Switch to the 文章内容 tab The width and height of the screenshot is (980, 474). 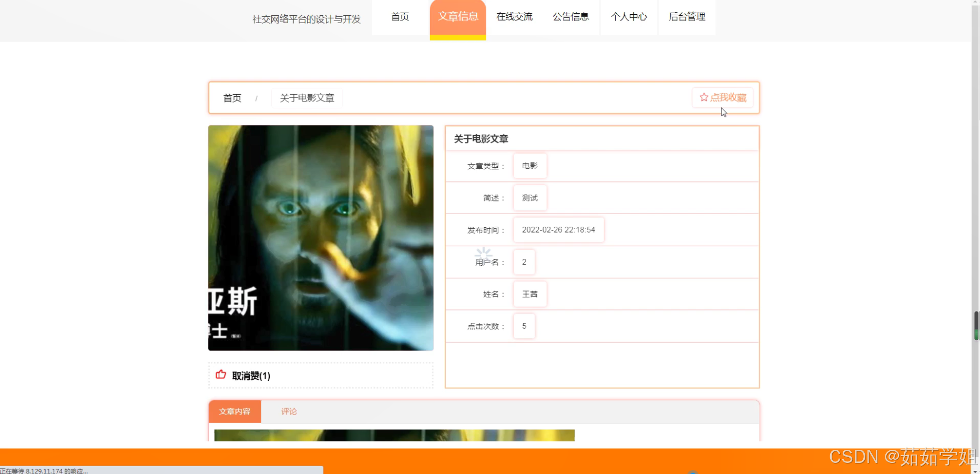pyautogui.click(x=234, y=411)
